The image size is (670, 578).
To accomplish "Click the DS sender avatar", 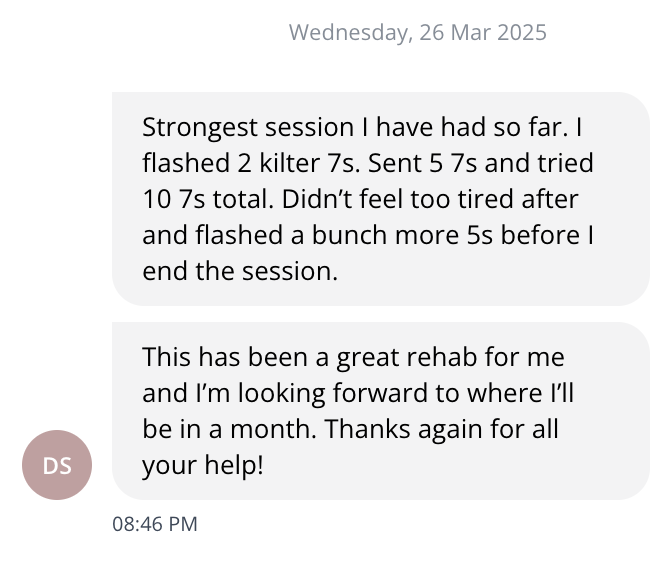I will tap(57, 464).
